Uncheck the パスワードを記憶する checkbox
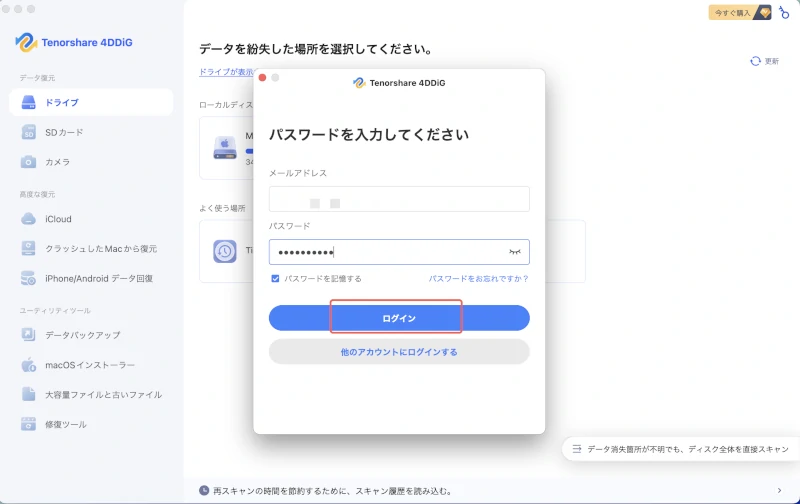This screenshot has width=800, height=504. click(x=275, y=279)
